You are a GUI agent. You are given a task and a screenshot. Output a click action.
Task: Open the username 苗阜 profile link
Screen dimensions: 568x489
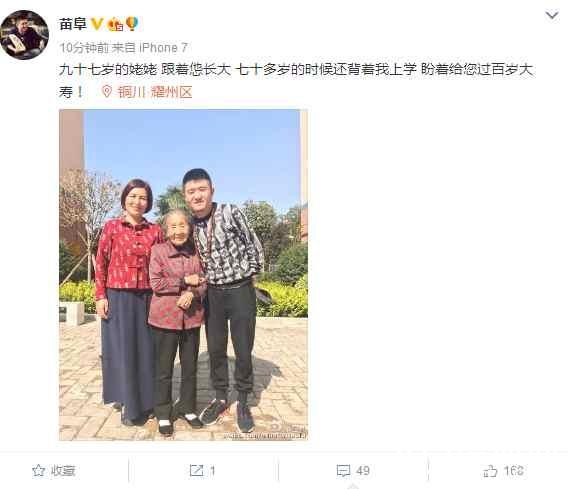[73, 24]
